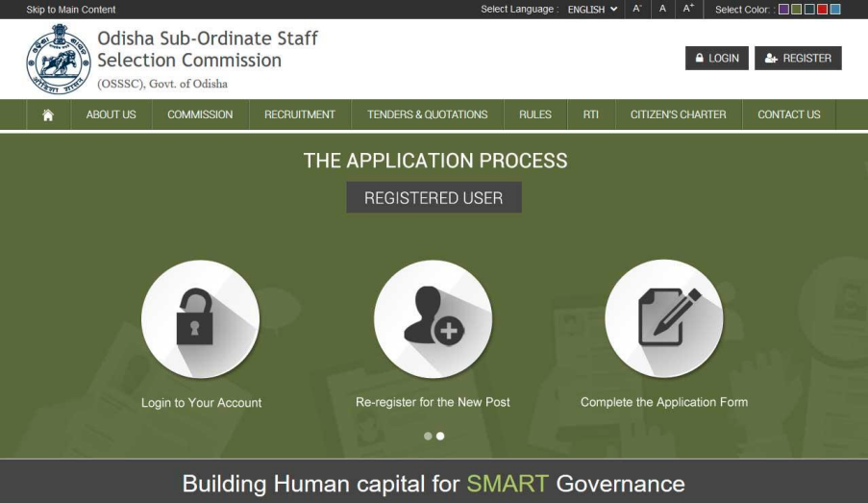Open the Select Language dropdown
The image size is (868, 503).
pos(592,10)
